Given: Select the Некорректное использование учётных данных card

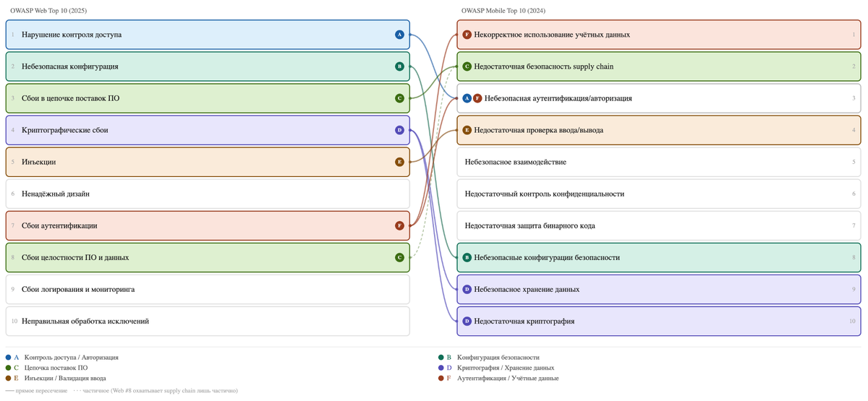Looking at the screenshot, I should tap(659, 35).
